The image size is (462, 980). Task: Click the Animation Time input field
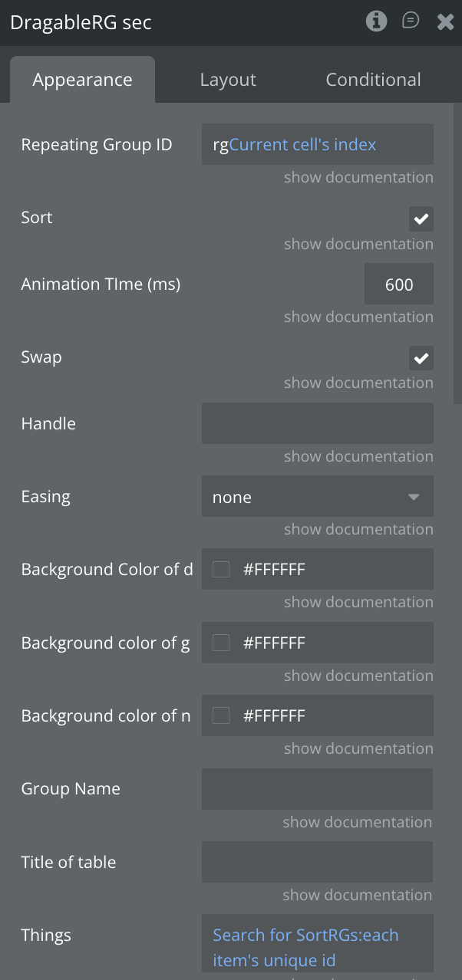pos(398,284)
